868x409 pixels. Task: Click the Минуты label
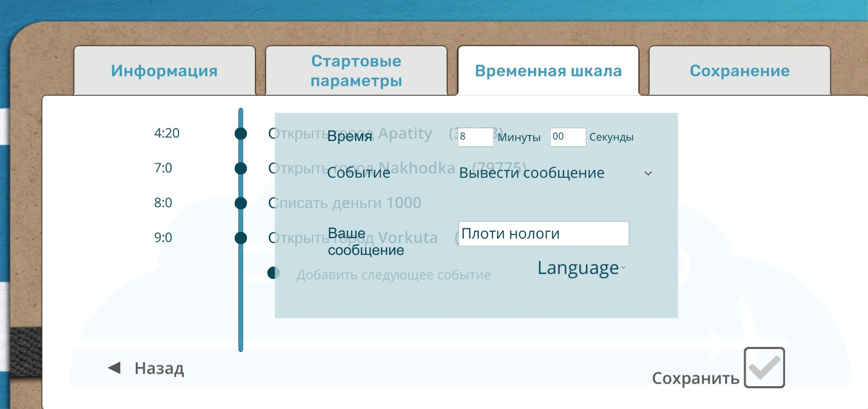click(x=519, y=137)
